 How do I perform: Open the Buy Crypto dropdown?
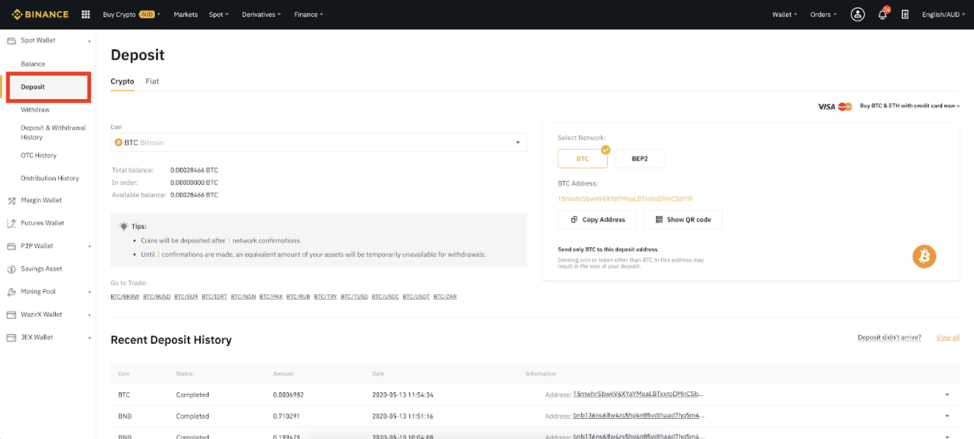coord(131,14)
